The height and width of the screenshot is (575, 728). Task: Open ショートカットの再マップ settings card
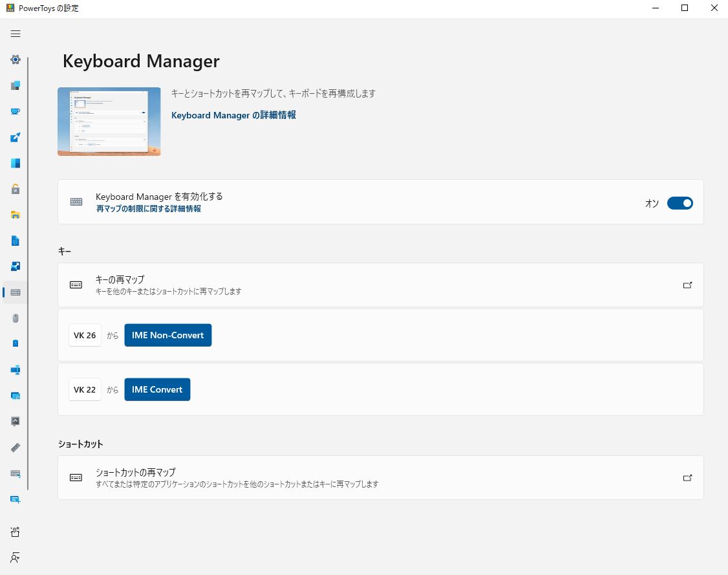pyautogui.click(x=381, y=477)
